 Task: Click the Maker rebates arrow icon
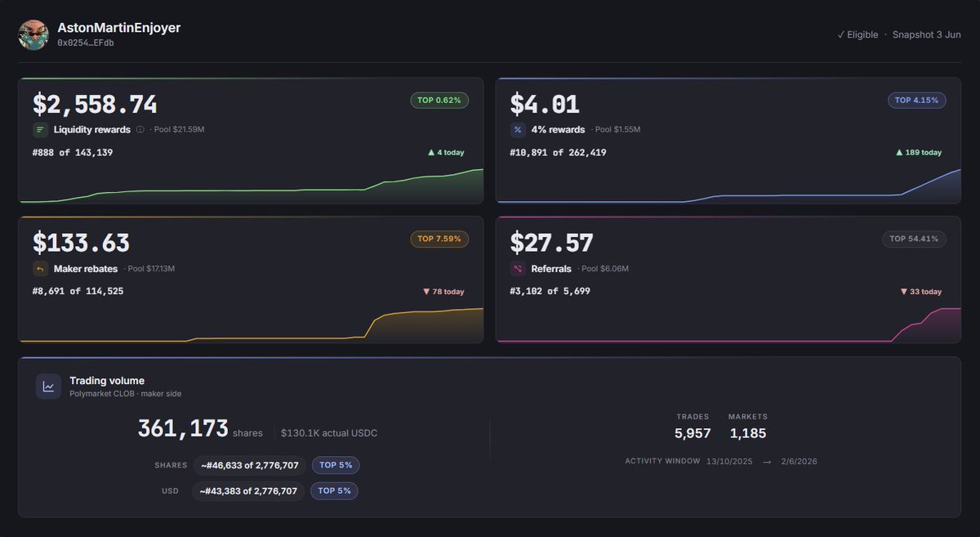41,269
